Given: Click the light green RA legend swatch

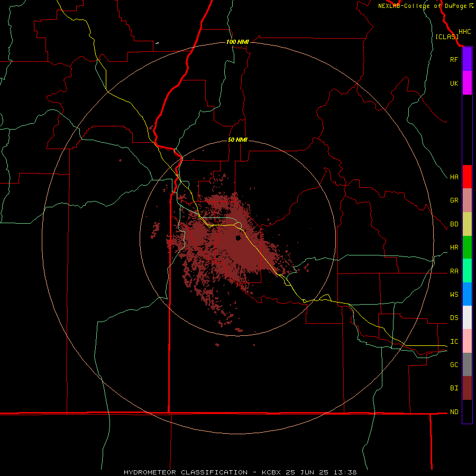Looking at the screenshot, I should (x=467, y=271).
